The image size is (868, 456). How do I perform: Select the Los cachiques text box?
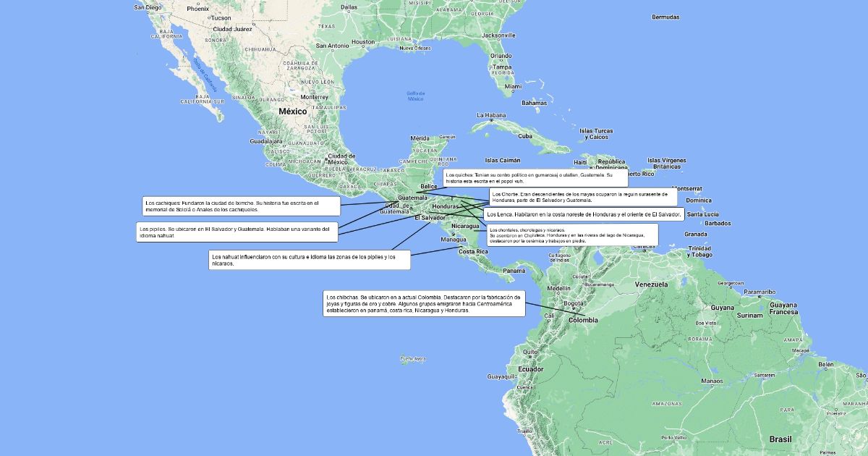(x=241, y=206)
